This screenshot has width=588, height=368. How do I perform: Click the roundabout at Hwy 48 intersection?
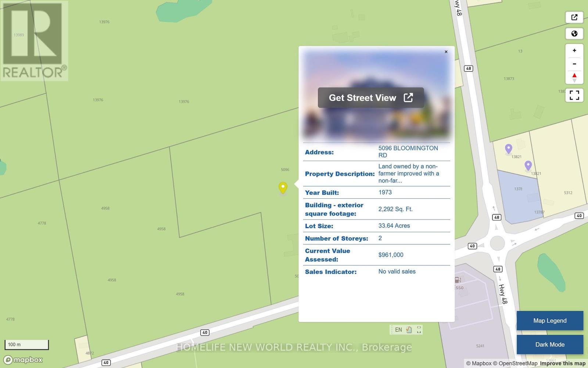(497, 243)
